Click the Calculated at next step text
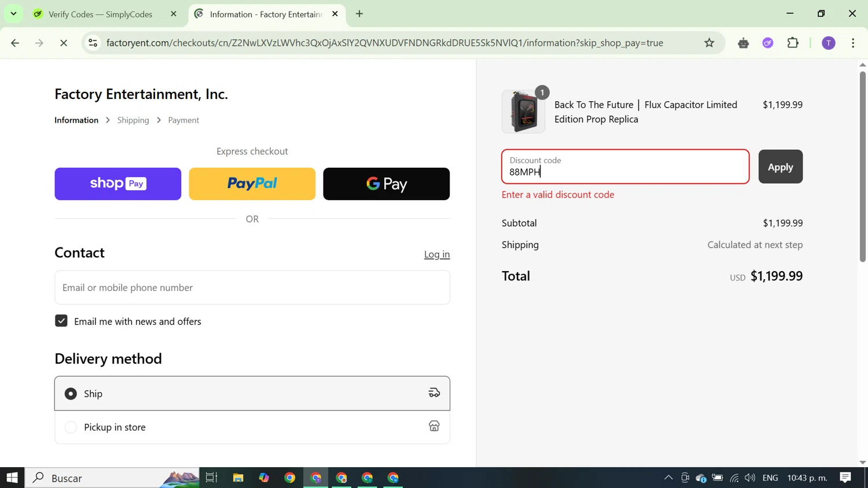 [755, 245]
